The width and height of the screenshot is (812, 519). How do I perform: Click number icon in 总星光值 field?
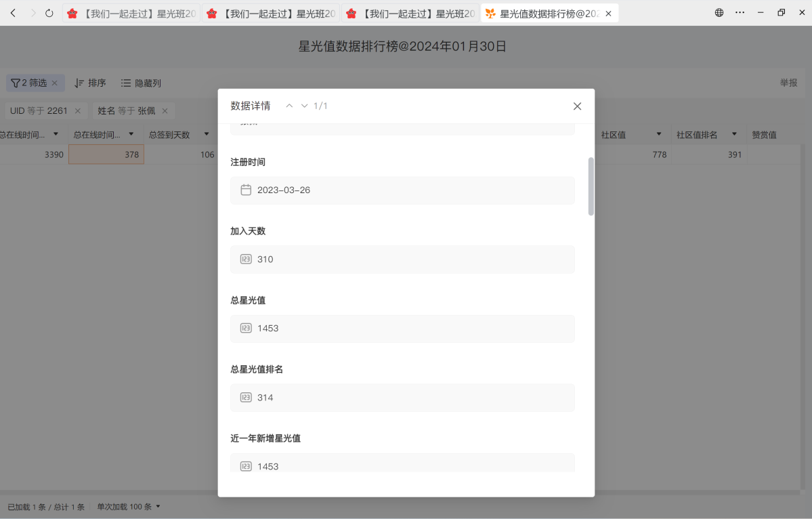tap(246, 329)
